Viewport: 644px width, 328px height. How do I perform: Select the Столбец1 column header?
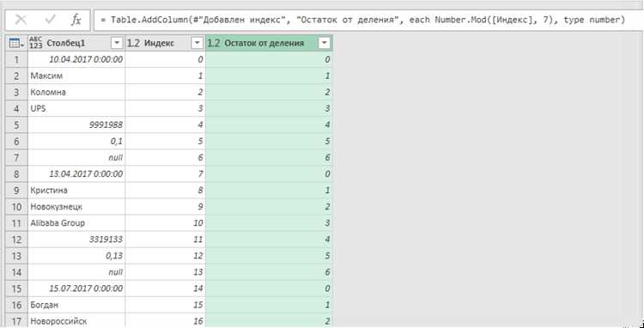[76, 43]
